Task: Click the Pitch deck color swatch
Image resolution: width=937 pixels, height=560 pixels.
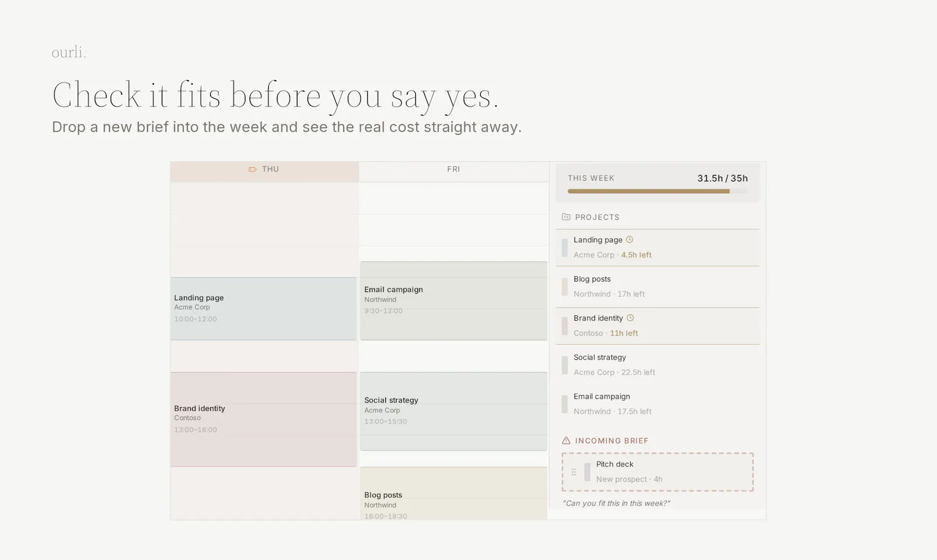Action: click(x=587, y=472)
